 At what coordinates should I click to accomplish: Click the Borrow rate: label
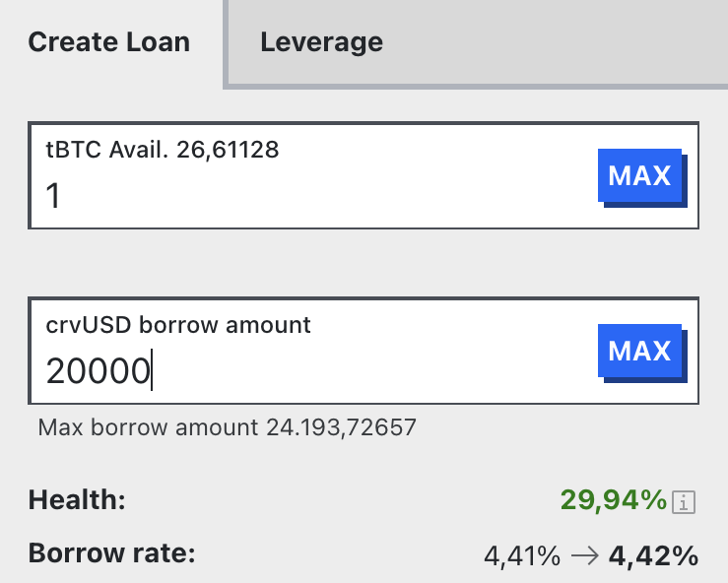[x=112, y=551]
